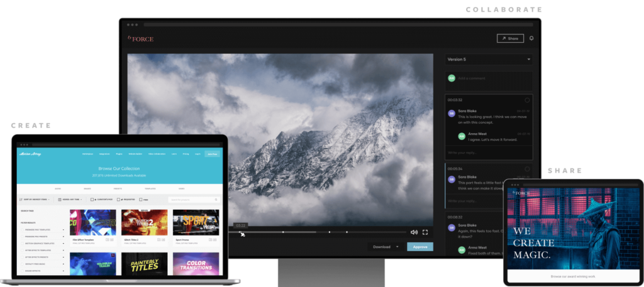Select the Royalty Free Music filter circle
The image size is (644, 287).
coord(23,264)
